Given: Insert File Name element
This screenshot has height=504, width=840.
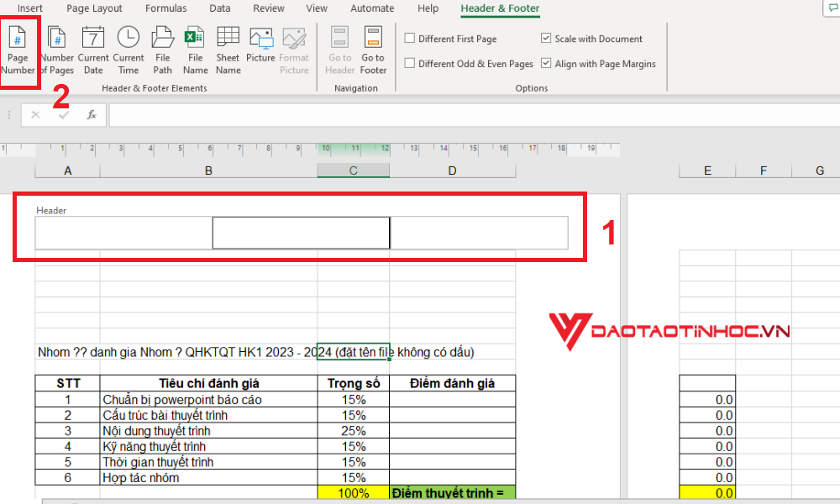Looking at the screenshot, I should (x=195, y=50).
